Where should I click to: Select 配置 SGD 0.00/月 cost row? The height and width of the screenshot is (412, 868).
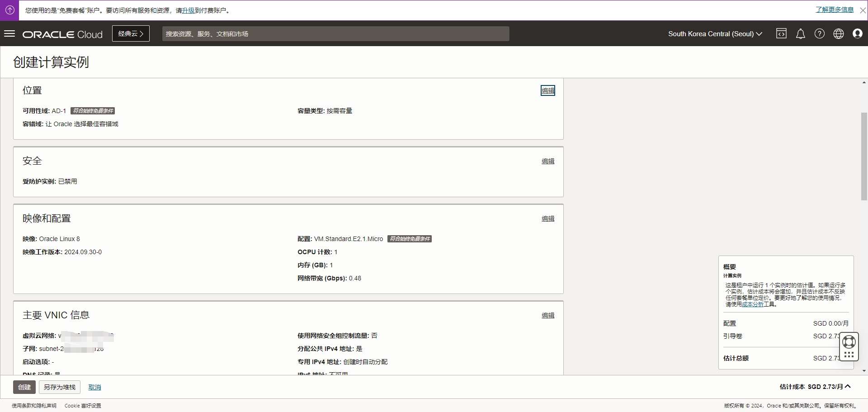[786, 323]
